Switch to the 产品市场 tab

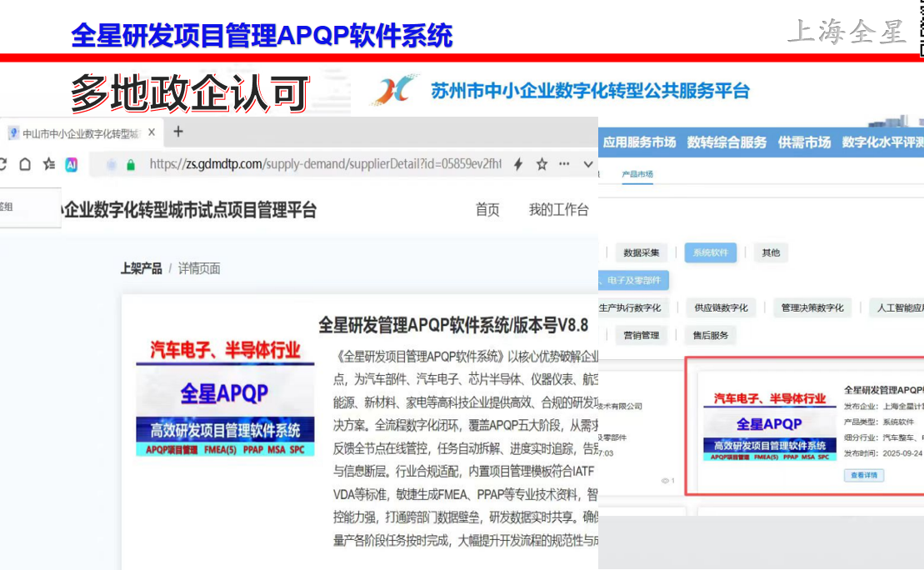[637, 174]
